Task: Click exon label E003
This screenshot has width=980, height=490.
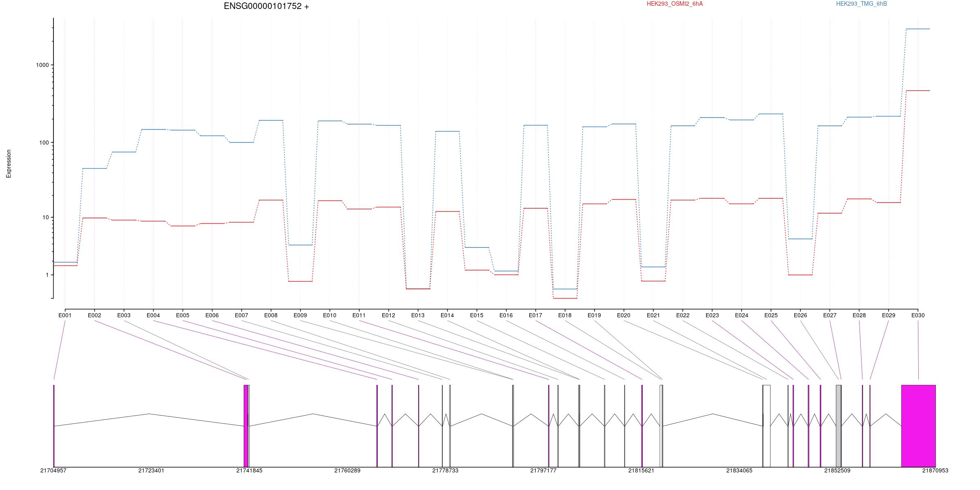Action: (x=124, y=315)
